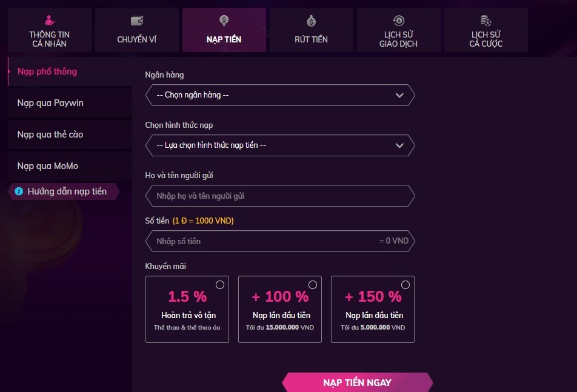577x392 pixels.
Task: Open the Chọn ngân hàng dropdown
Action: tap(280, 95)
